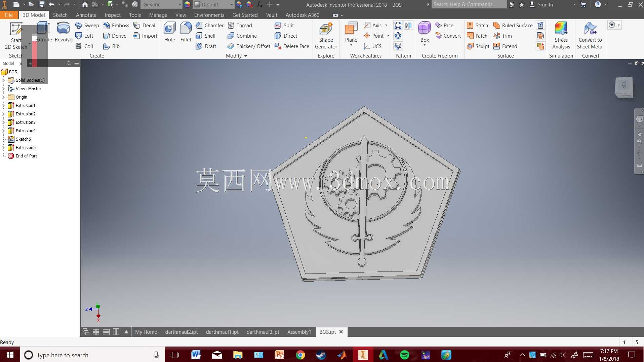This screenshot has width=644, height=362.
Task: Click the appearance color wheel icon
Action: tap(187, 5)
